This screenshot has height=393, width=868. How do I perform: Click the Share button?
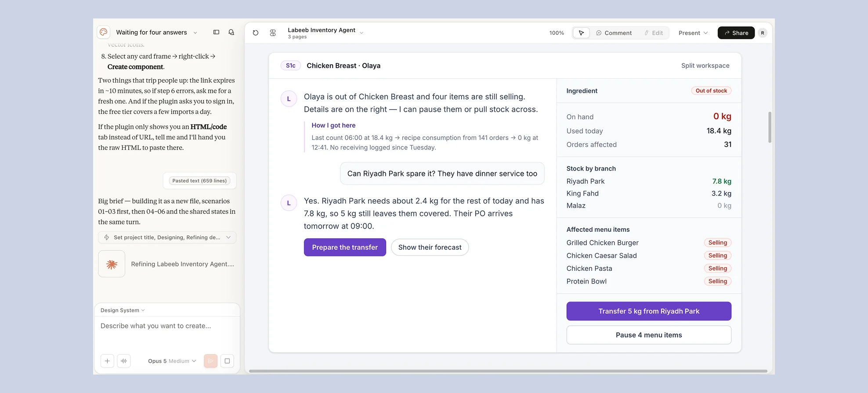pyautogui.click(x=736, y=33)
